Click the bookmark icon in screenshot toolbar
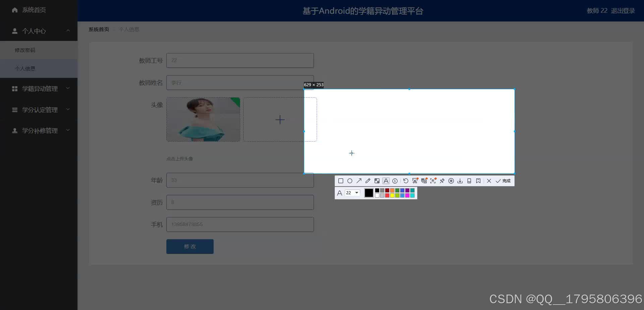Screen dimensions: 644x310 (478, 181)
